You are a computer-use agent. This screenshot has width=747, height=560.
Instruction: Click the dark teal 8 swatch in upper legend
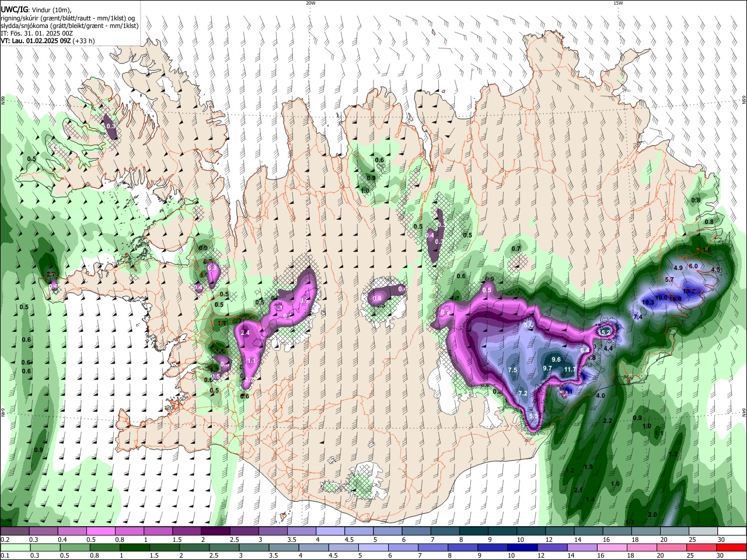pos(473,531)
